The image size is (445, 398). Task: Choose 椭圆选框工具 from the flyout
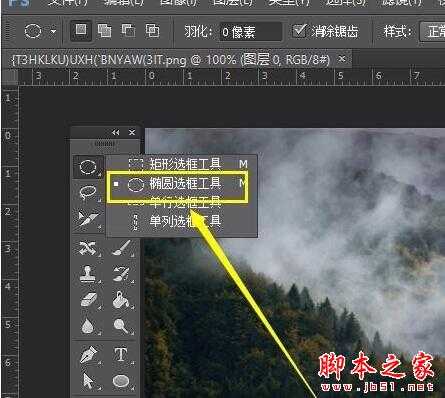(x=182, y=183)
